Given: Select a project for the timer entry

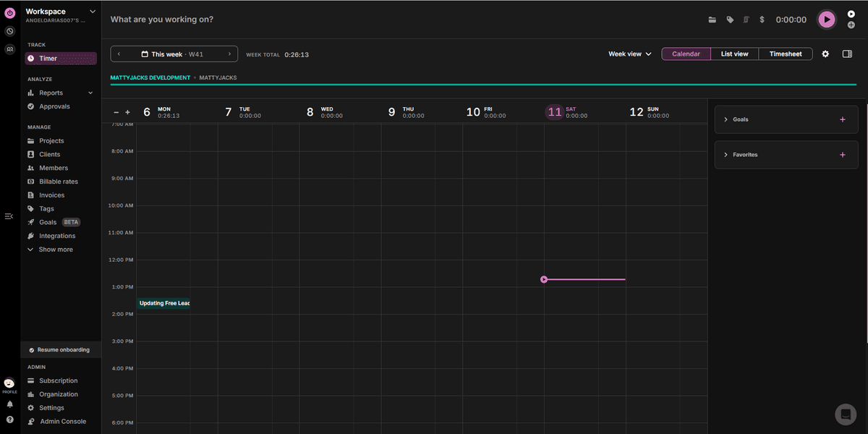Looking at the screenshot, I should [x=712, y=20].
